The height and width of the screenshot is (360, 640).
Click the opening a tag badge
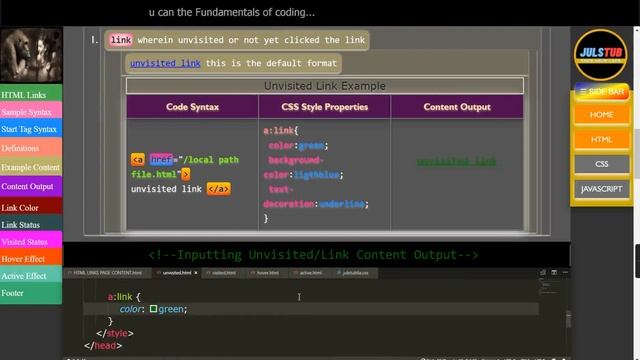(x=138, y=160)
